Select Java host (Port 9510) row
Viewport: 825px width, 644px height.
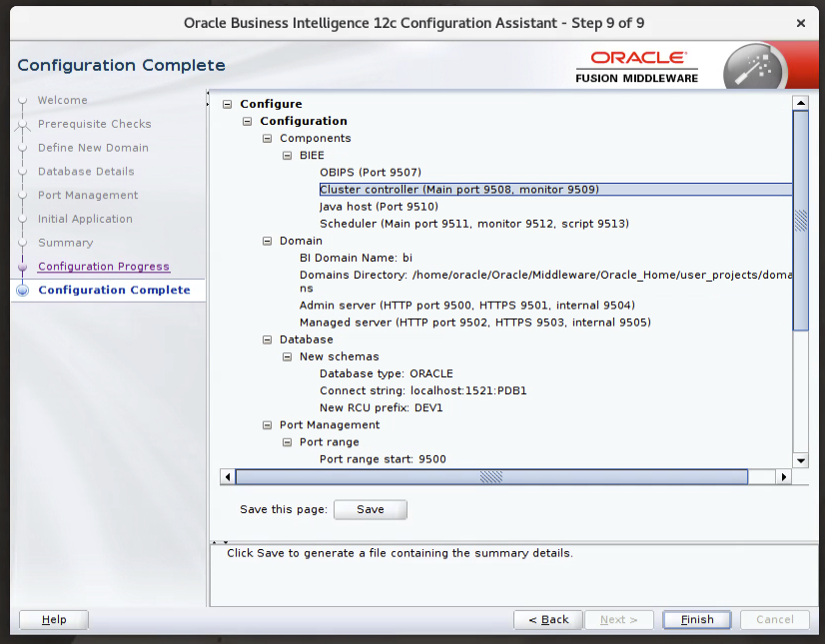(379, 207)
